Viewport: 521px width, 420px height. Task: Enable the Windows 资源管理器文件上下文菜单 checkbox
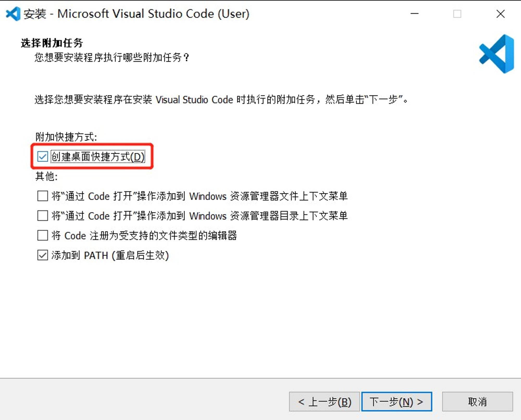(42, 196)
